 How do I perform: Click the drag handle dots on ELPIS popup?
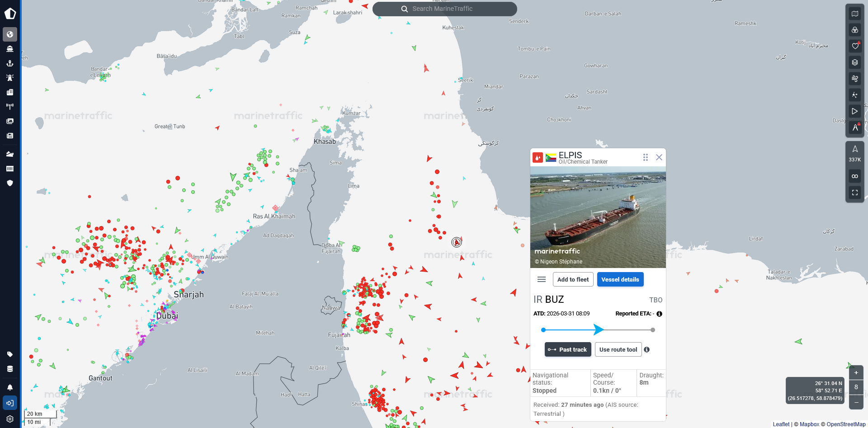[646, 157]
